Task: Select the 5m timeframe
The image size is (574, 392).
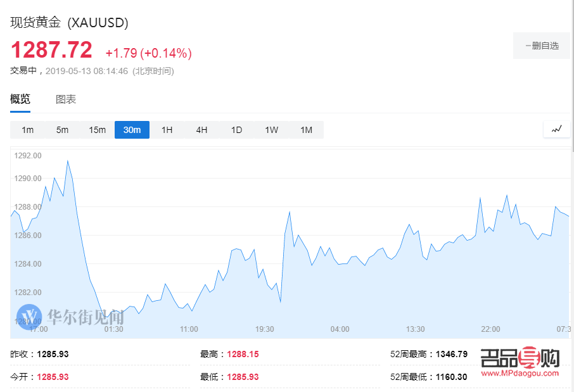Action: pyautogui.click(x=61, y=129)
